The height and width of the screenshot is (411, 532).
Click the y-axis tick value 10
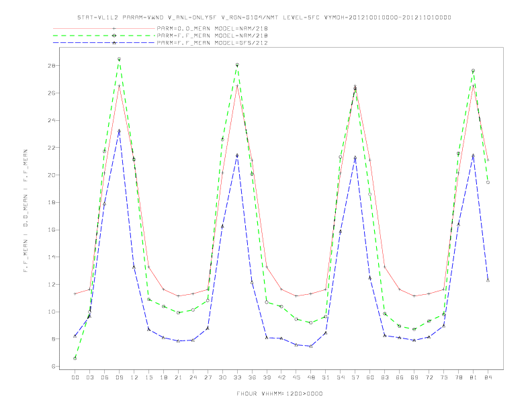coord(51,312)
